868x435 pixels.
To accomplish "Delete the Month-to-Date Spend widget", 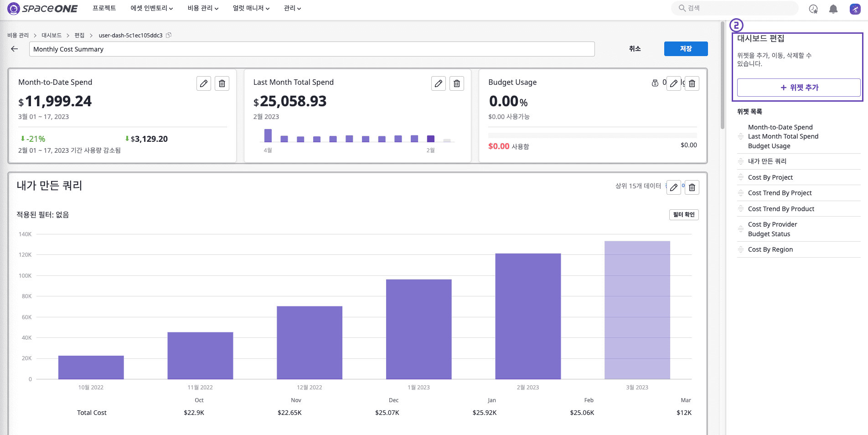I will 222,83.
